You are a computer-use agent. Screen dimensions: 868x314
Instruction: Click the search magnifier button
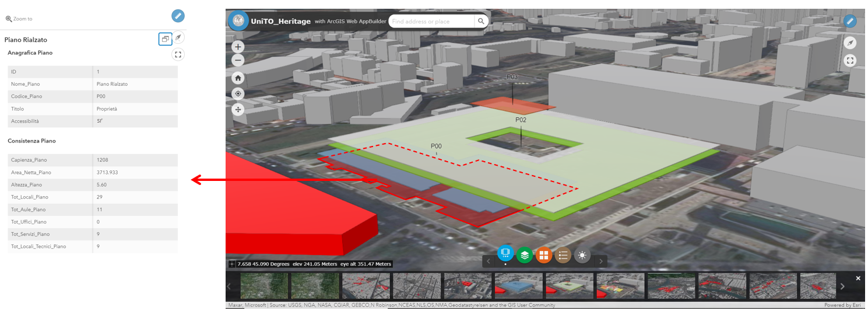(x=481, y=22)
